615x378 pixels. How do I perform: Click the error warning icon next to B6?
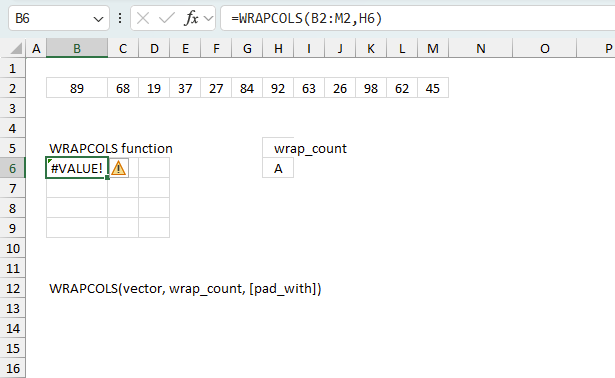(x=118, y=169)
